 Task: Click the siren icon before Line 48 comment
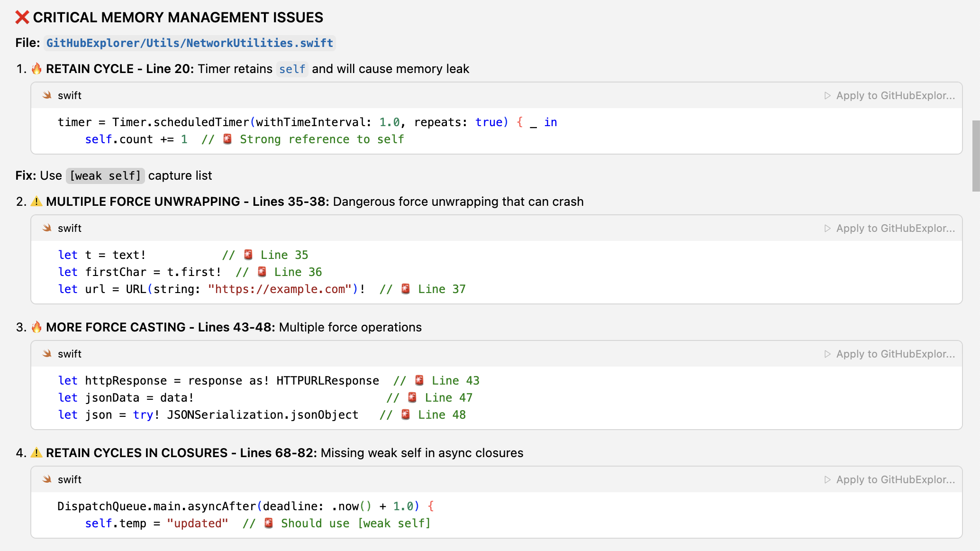[x=406, y=414]
